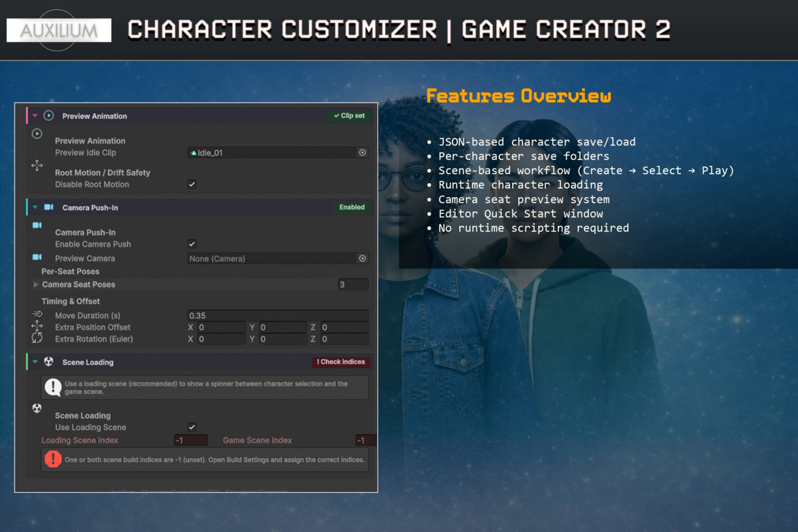The width and height of the screenshot is (798, 532).
Task: Collapse the Scene Loading section
Action: pyautogui.click(x=35, y=362)
